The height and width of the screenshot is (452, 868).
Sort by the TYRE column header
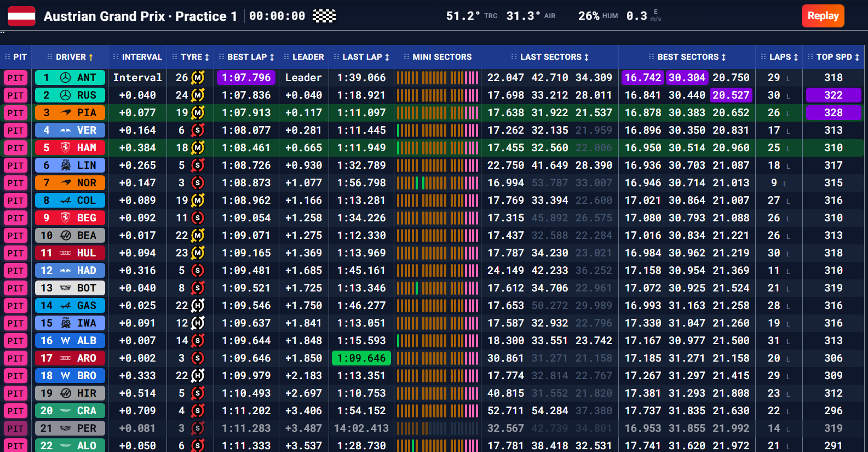(195, 57)
